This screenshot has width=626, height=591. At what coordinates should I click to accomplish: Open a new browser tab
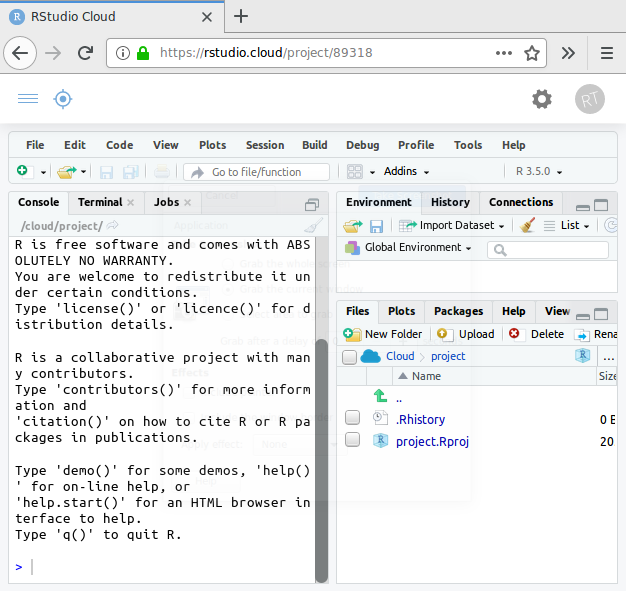click(241, 16)
